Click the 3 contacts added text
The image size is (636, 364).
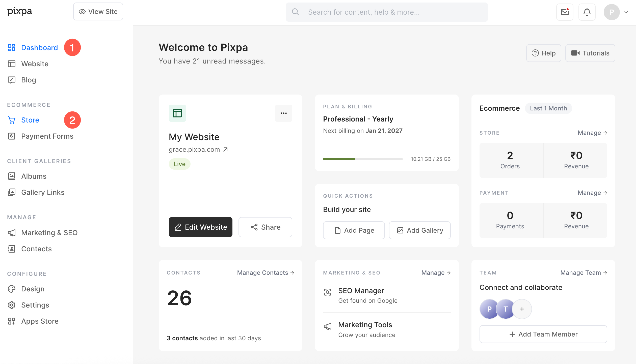point(214,338)
